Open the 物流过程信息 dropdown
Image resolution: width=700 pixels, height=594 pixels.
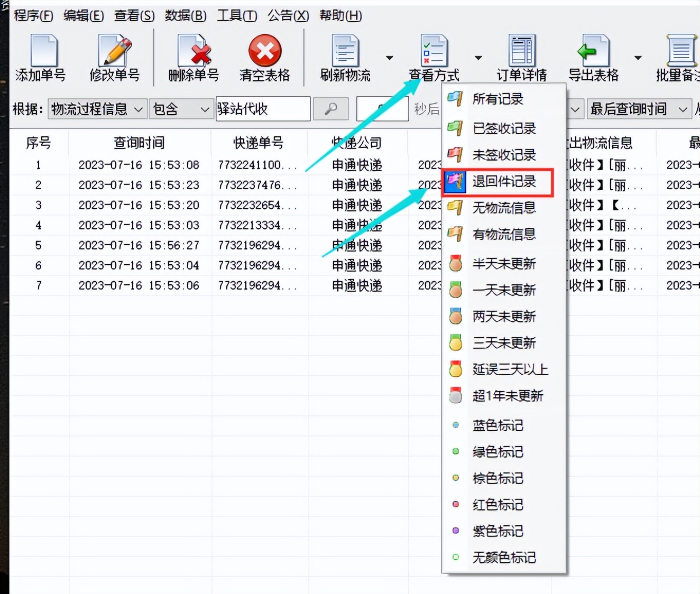(97, 109)
